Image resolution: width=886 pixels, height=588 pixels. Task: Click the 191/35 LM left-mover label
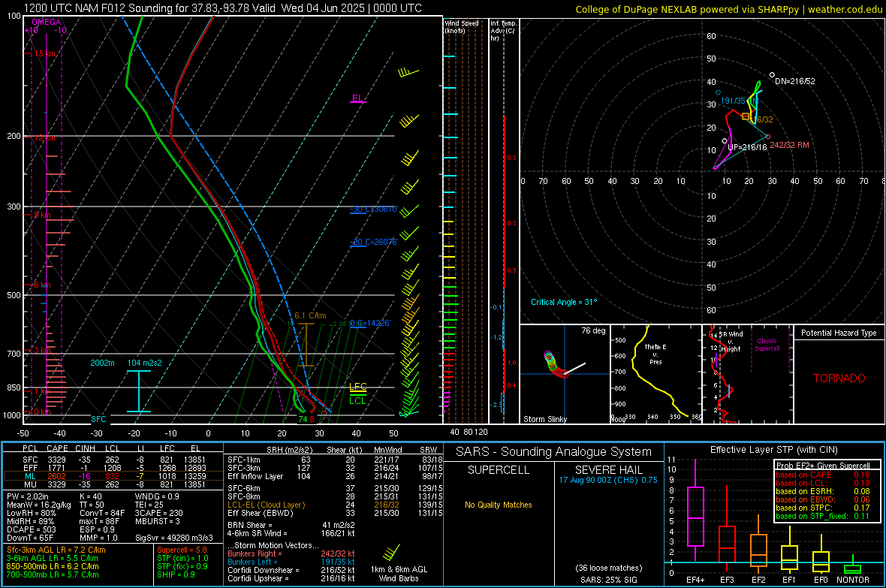click(x=739, y=101)
